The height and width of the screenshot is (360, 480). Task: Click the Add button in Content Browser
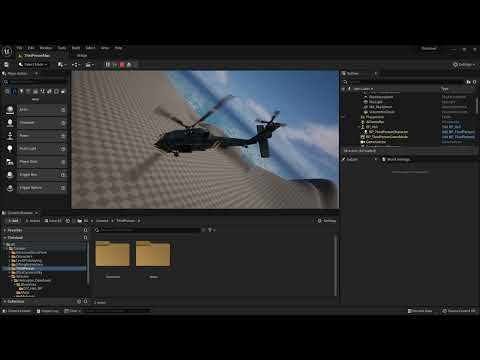click(x=13, y=221)
